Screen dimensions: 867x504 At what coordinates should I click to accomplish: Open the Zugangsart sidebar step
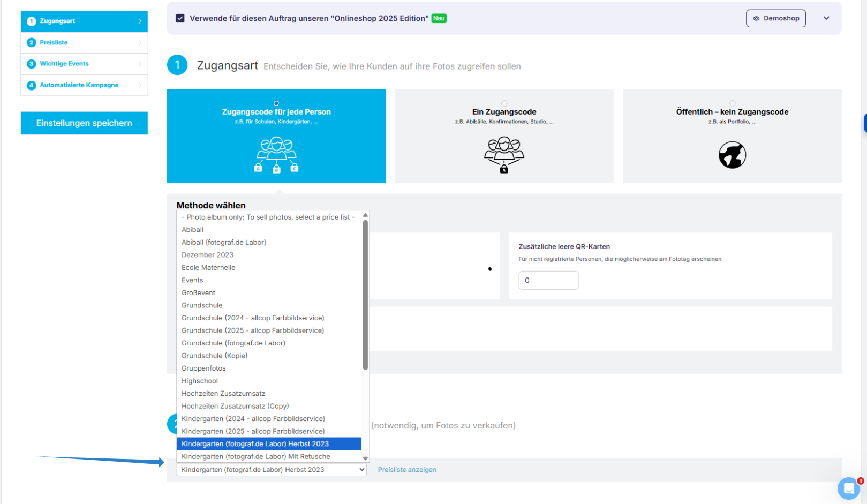[x=84, y=21]
